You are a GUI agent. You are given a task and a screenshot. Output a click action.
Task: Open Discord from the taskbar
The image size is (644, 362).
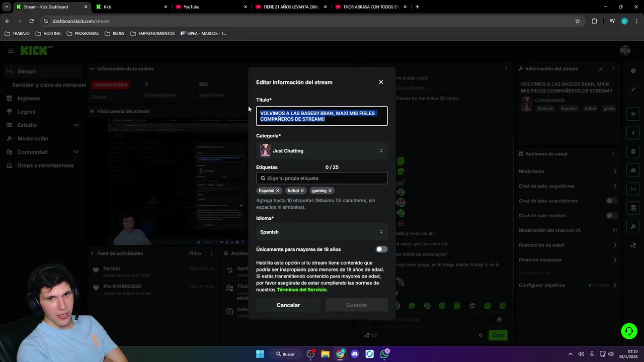tap(355, 354)
